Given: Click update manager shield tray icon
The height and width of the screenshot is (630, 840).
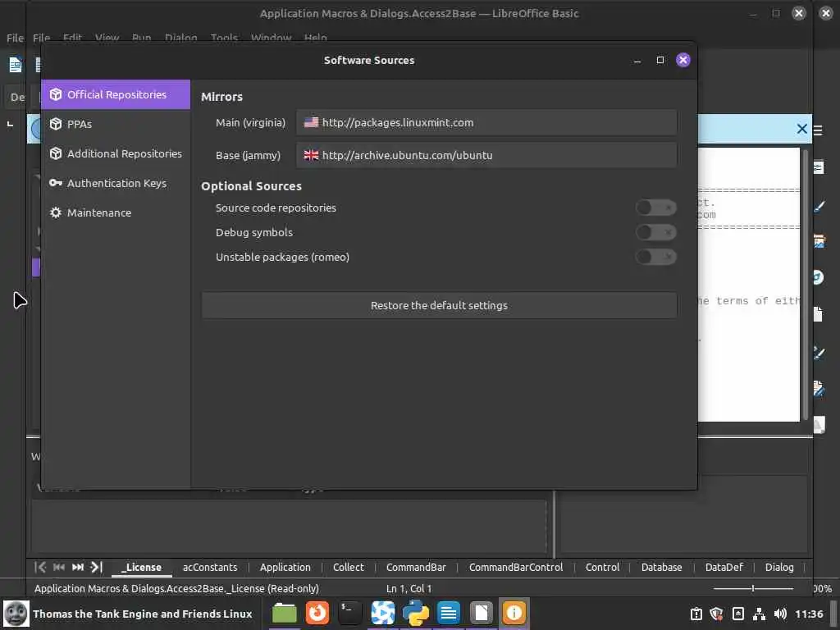Looking at the screenshot, I should pos(716,614).
